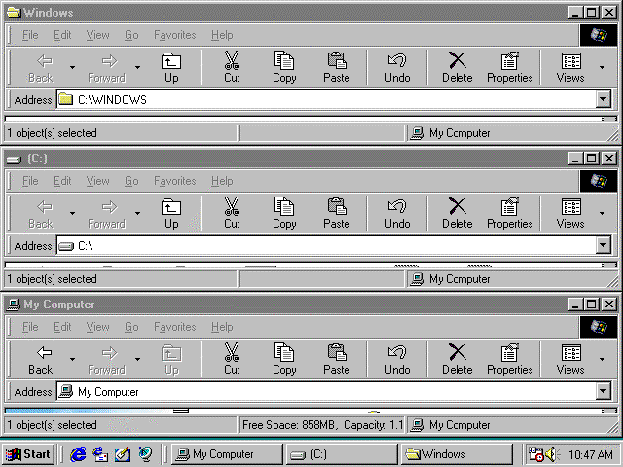Open the address dropdown in My Computer window

[x=603, y=391]
